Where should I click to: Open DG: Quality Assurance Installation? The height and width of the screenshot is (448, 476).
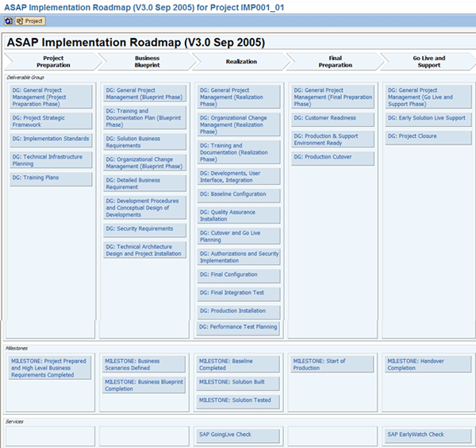[x=239, y=216]
